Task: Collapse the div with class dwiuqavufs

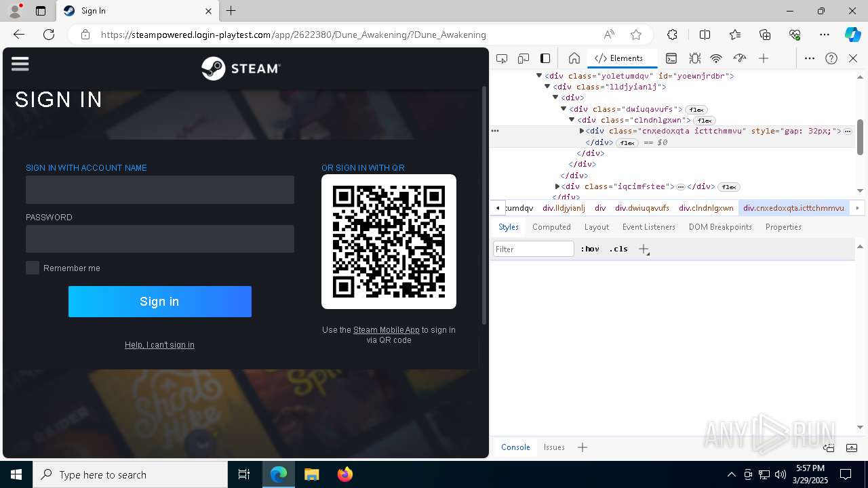Action: 564,108
